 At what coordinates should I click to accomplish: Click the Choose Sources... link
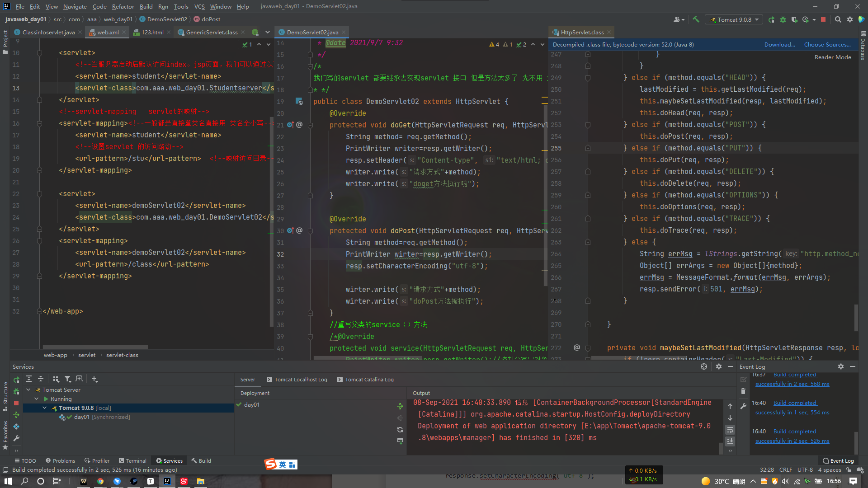coord(827,44)
